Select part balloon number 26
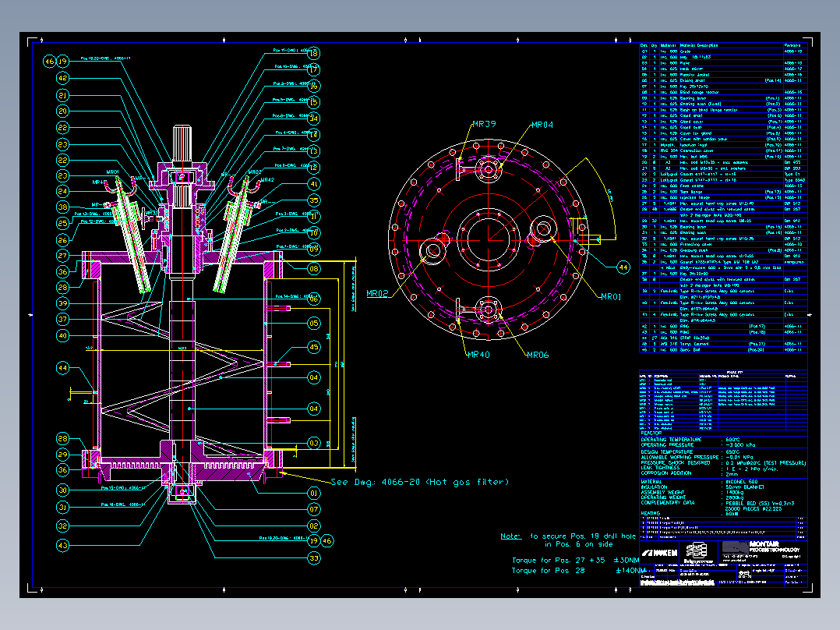 pyautogui.click(x=62, y=239)
